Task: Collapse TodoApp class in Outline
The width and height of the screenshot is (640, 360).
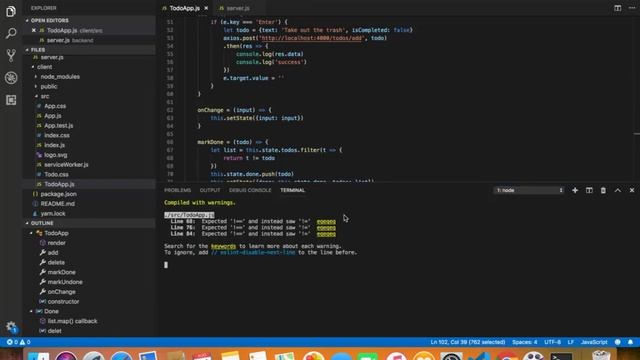Action: click(31, 233)
